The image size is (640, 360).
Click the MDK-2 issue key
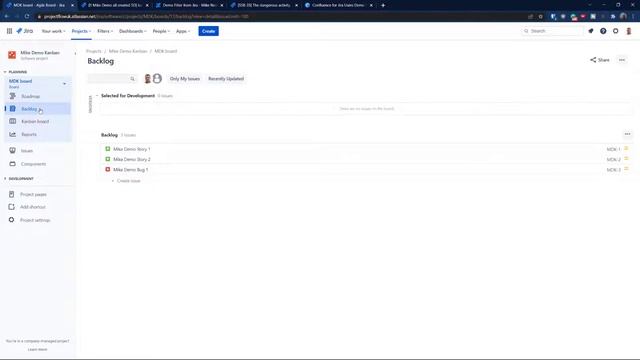pyautogui.click(x=613, y=160)
